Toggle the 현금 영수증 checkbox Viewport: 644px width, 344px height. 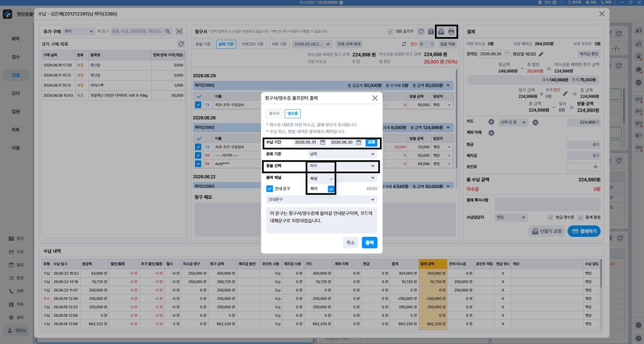[x=550, y=217]
